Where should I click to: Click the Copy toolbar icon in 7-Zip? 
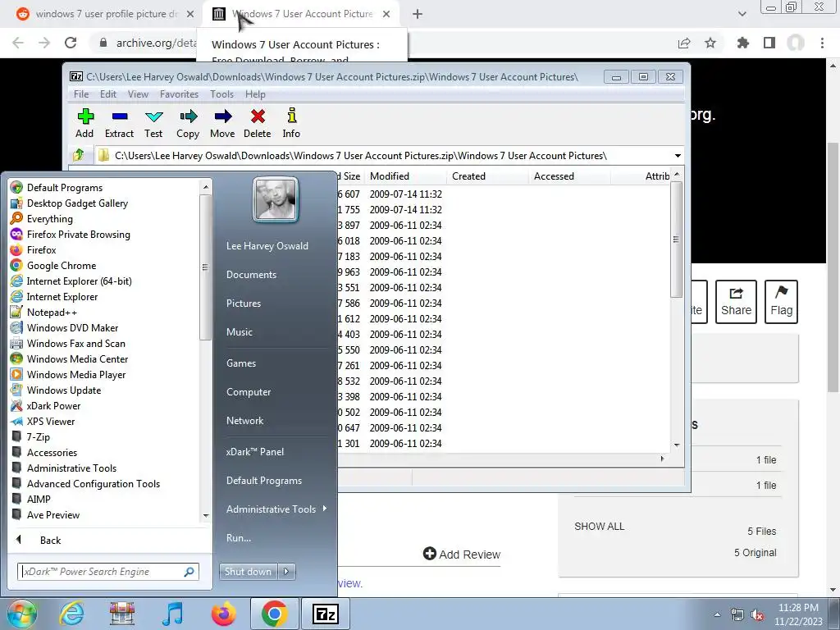(188, 123)
